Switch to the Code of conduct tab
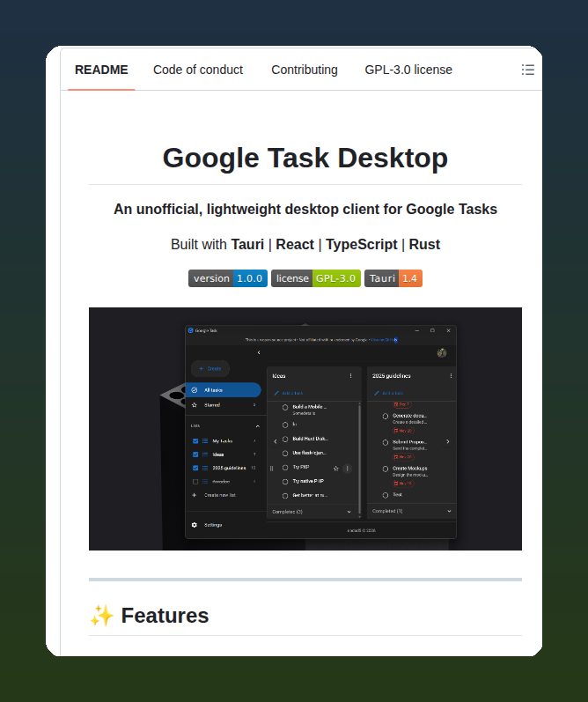This screenshot has width=588, height=702. tap(198, 70)
